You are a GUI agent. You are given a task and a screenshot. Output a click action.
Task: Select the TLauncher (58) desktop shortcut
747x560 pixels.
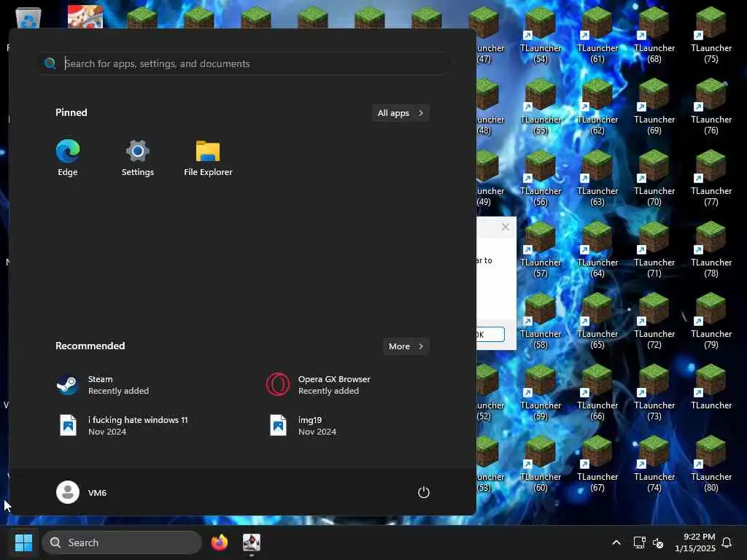click(x=541, y=321)
